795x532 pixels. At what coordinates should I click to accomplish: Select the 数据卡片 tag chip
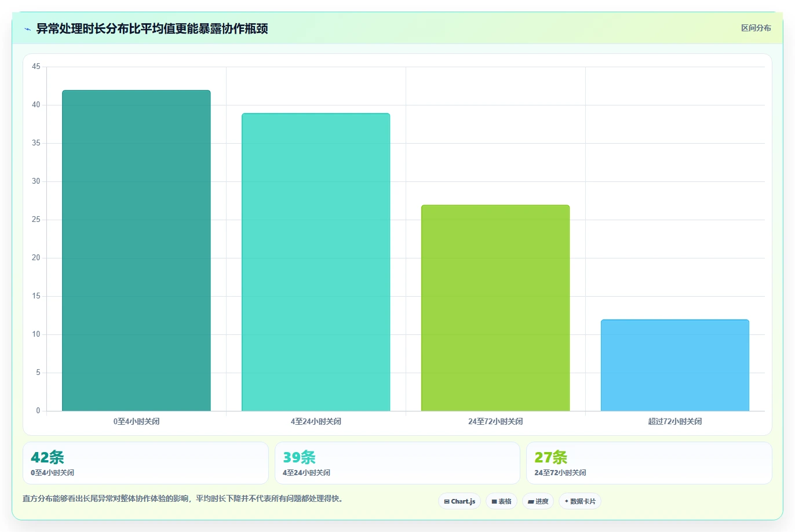(580, 501)
